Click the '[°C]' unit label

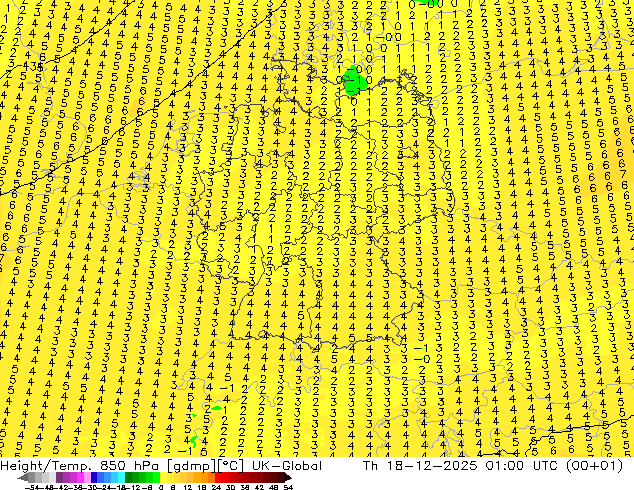(x=231, y=466)
